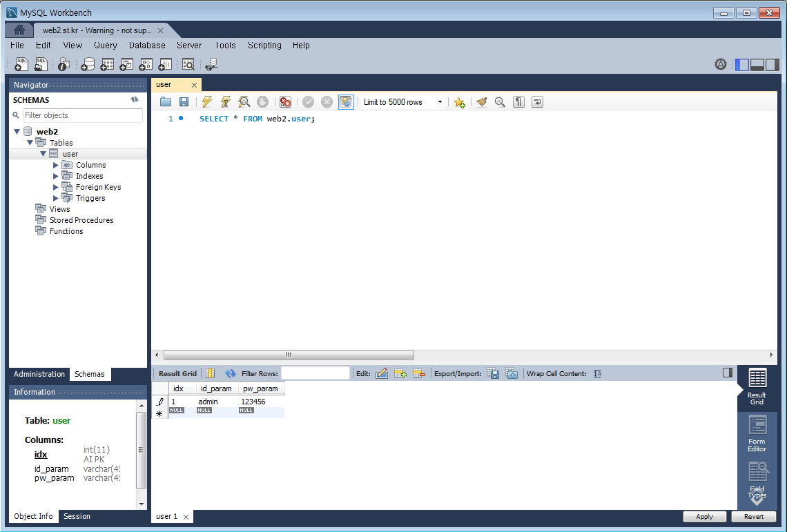
Task: Edit current row icon in result grid
Action: [382, 373]
